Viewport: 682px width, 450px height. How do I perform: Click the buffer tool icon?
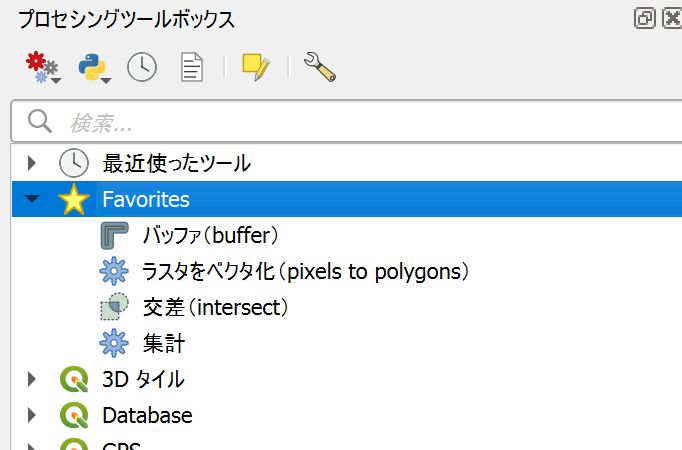[114, 235]
